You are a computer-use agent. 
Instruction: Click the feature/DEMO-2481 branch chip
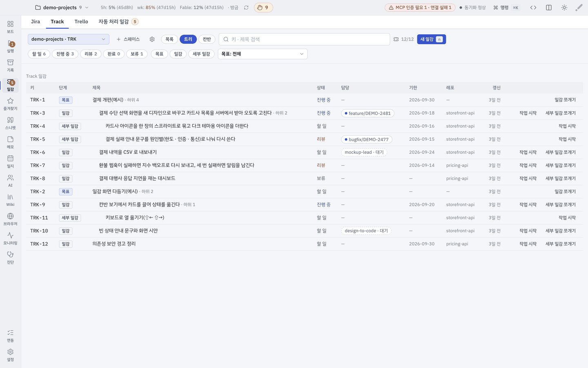point(367,113)
